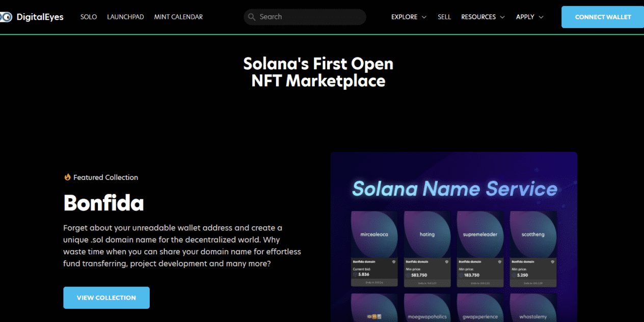
Task: Click the VIEW COLLECTION button
Action: click(x=106, y=298)
